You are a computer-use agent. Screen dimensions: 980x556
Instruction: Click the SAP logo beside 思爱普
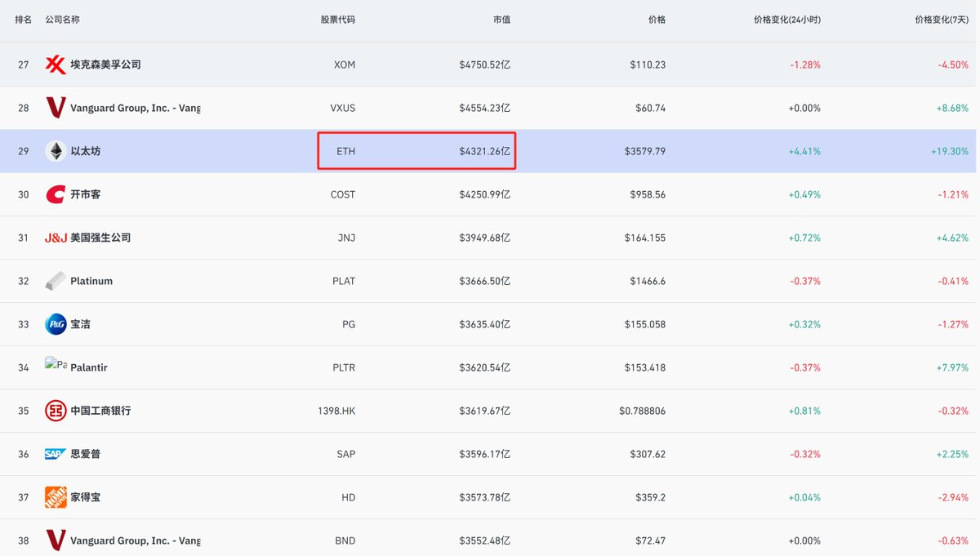[x=54, y=454]
